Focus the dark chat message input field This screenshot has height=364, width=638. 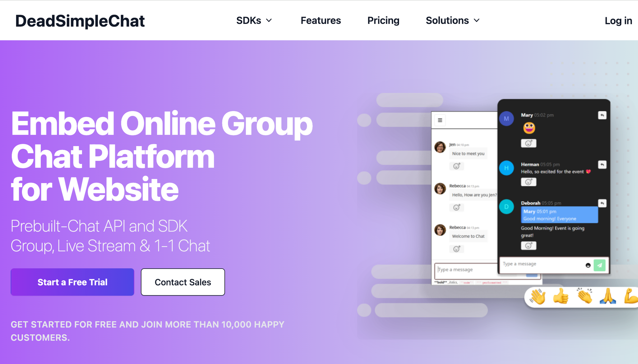(x=542, y=264)
